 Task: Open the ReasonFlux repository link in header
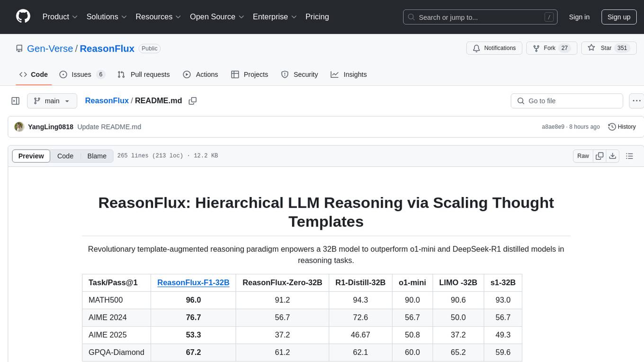[x=107, y=48]
